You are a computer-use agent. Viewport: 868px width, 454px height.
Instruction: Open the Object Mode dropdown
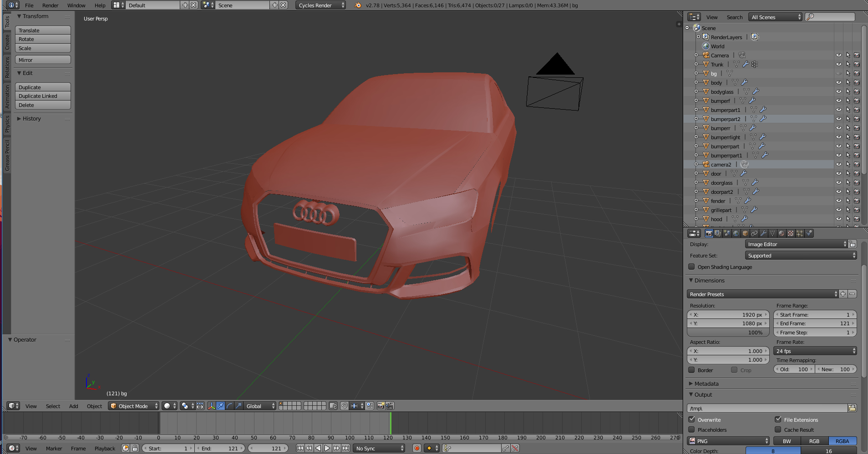134,406
